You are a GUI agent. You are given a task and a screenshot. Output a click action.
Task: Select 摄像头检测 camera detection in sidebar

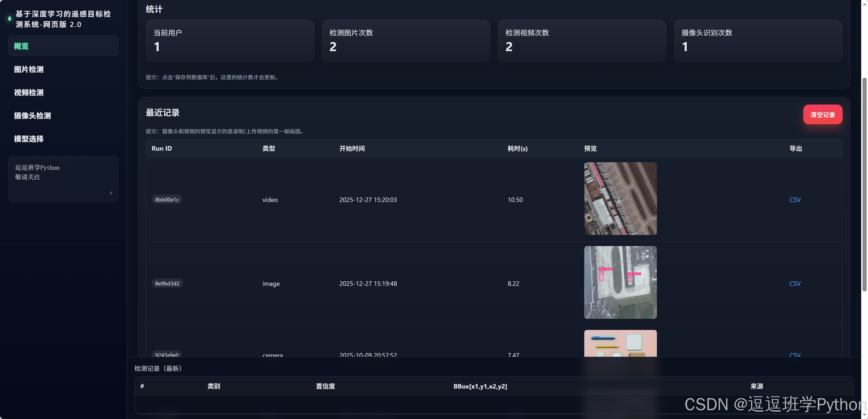63,115
